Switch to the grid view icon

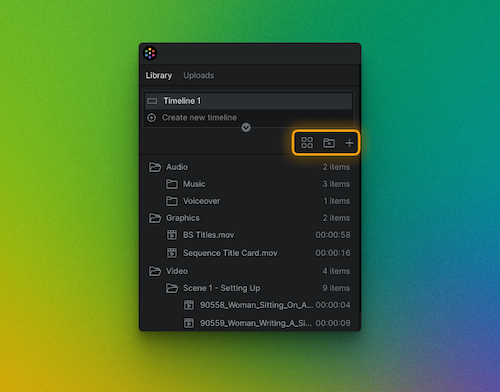tap(307, 143)
